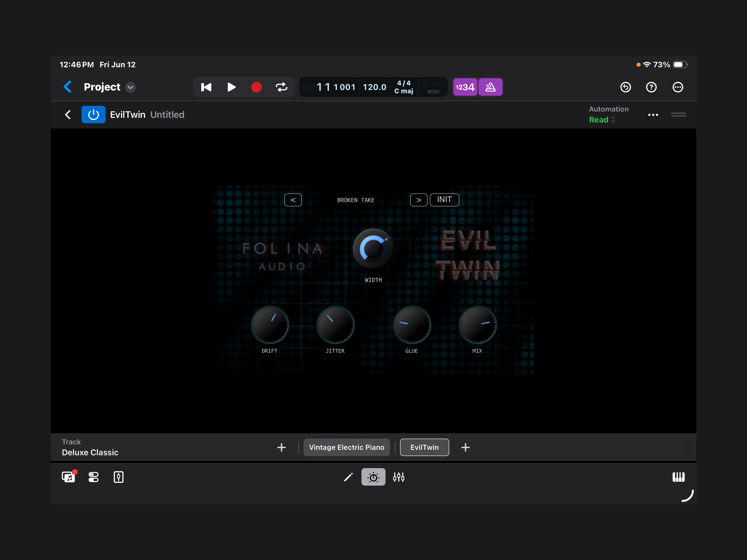
Task: Click the DRIFT knob
Action: pos(270,325)
